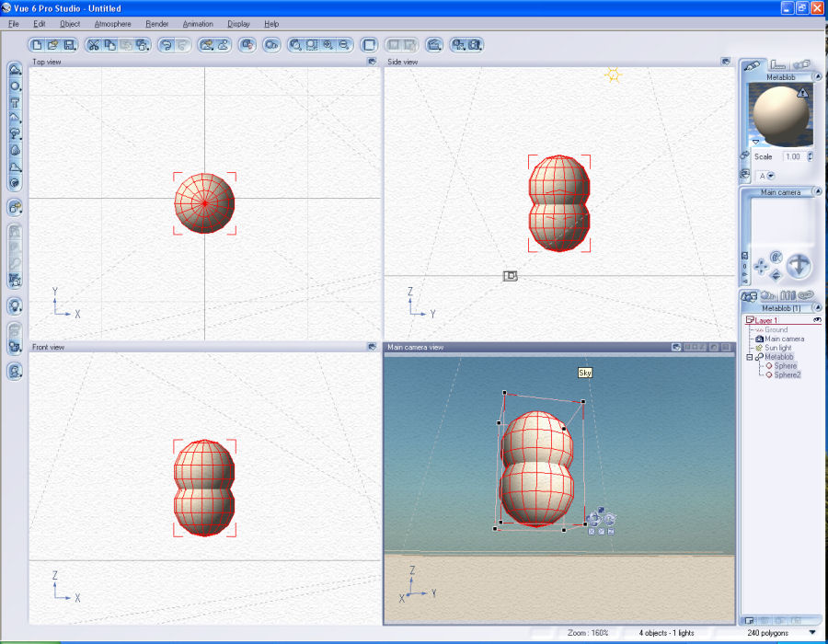Image resolution: width=828 pixels, height=644 pixels.
Task: Select the Sphere primitive tool
Action: tap(15, 86)
